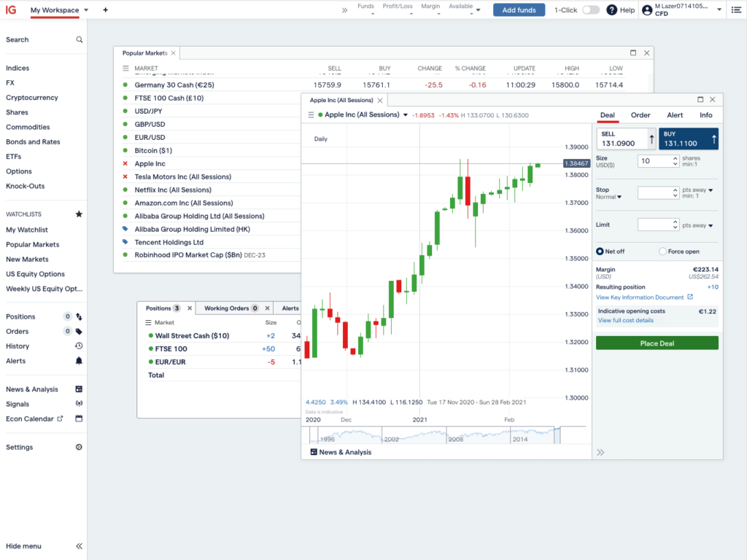Click the Limit stepper arrows
747x560 pixels.
click(x=675, y=225)
